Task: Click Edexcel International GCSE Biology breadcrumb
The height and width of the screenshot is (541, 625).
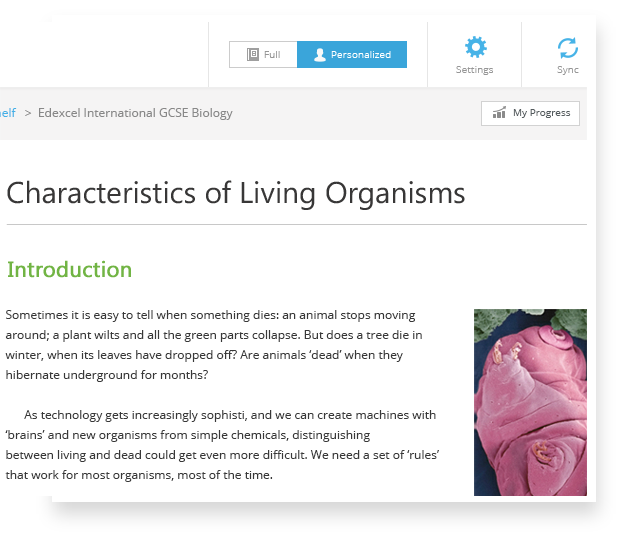Action: click(x=135, y=113)
